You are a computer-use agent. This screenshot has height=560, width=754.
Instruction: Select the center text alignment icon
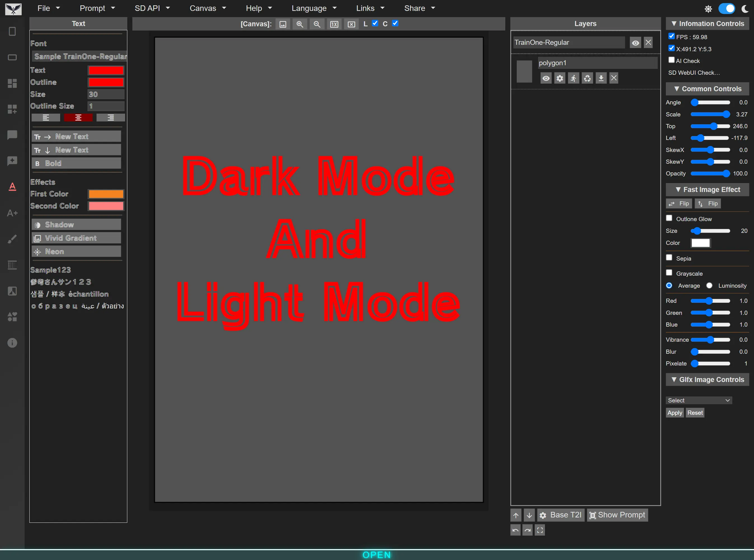pyautogui.click(x=78, y=118)
